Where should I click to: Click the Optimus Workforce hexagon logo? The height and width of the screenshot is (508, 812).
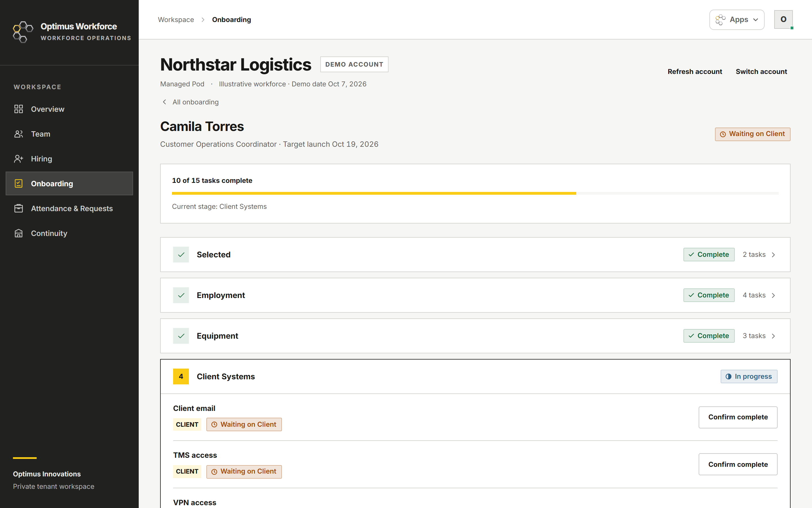click(23, 32)
